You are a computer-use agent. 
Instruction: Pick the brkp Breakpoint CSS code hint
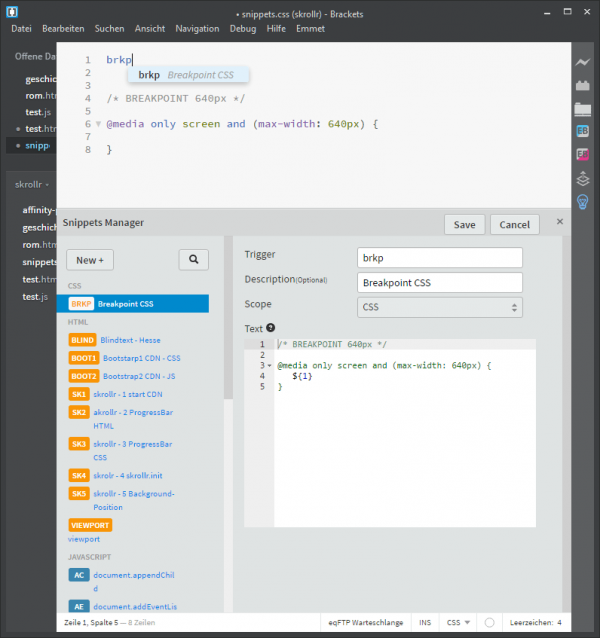188,75
